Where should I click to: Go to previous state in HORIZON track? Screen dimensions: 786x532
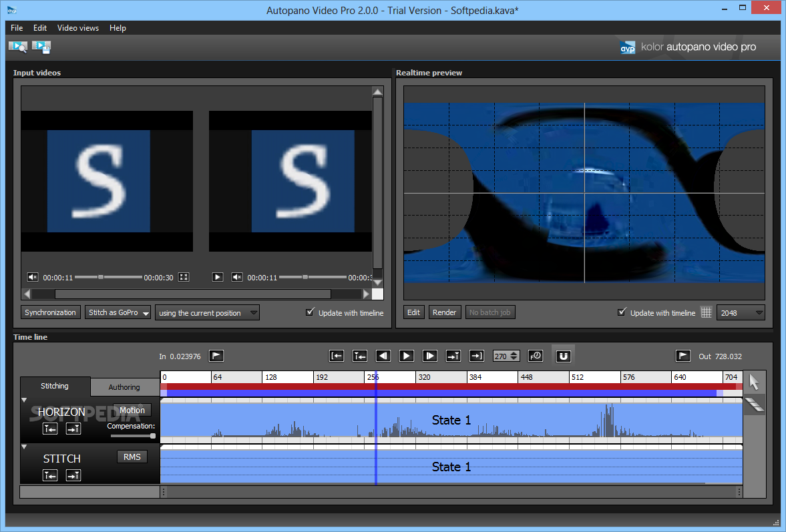pyautogui.click(x=50, y=429)
